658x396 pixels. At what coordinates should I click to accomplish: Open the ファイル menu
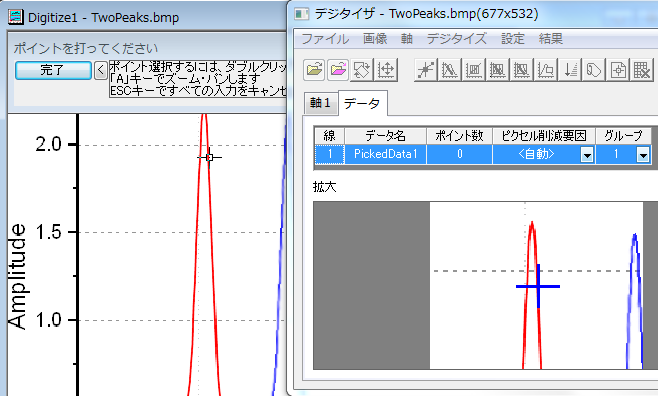coord(325,39)
